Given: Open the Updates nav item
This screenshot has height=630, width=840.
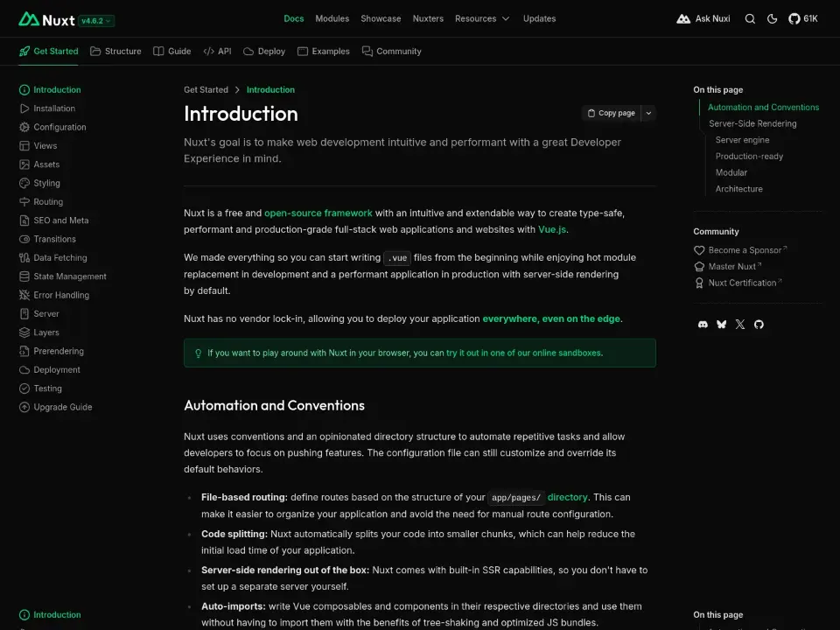Looking at the screenshot, I should (x=540, y=18).
